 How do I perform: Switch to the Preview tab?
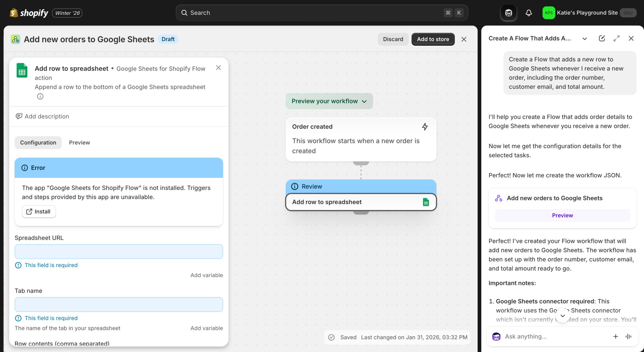tap(79, 142)
